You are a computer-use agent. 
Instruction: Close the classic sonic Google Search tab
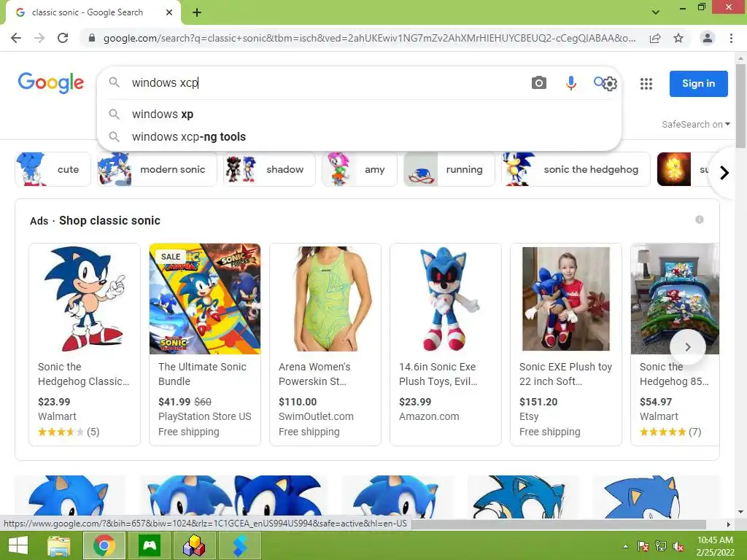coord(169,12)
